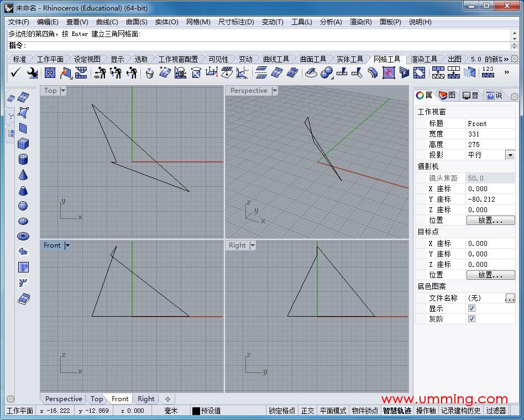Select the Mesh Torus tool

23,236
